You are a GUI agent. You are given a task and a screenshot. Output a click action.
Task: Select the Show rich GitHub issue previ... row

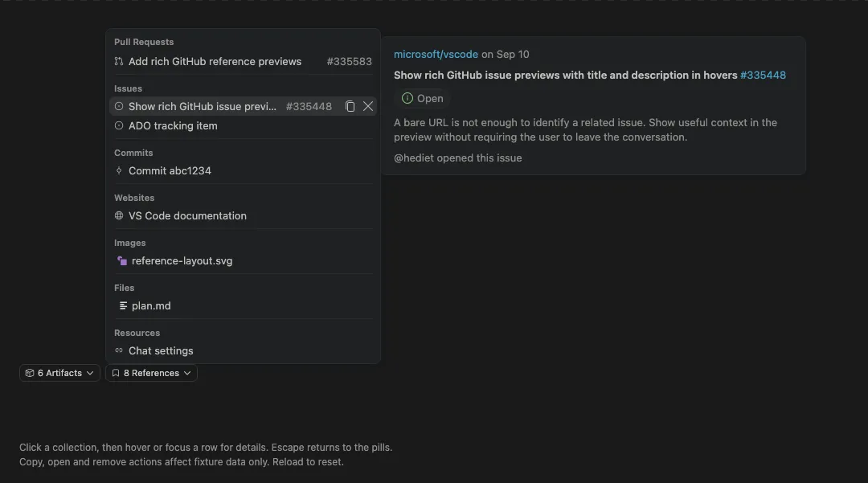click(243, 106)
